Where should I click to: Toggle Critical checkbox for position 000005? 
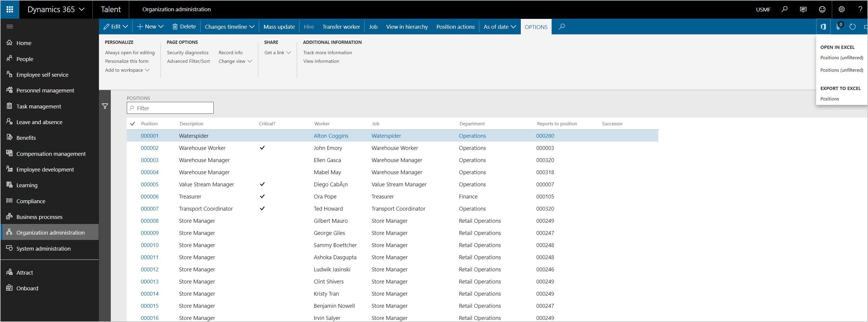coord(261,184)
